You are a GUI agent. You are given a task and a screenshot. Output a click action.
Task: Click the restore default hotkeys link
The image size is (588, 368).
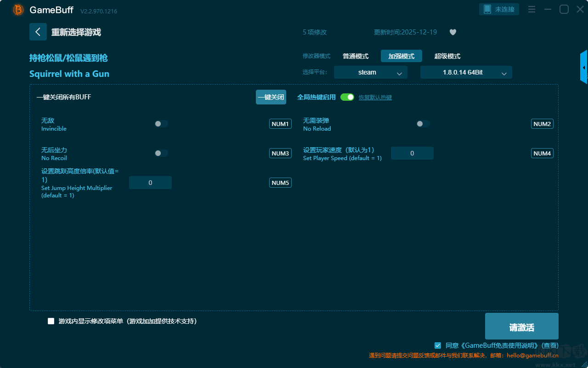(375, 98)
